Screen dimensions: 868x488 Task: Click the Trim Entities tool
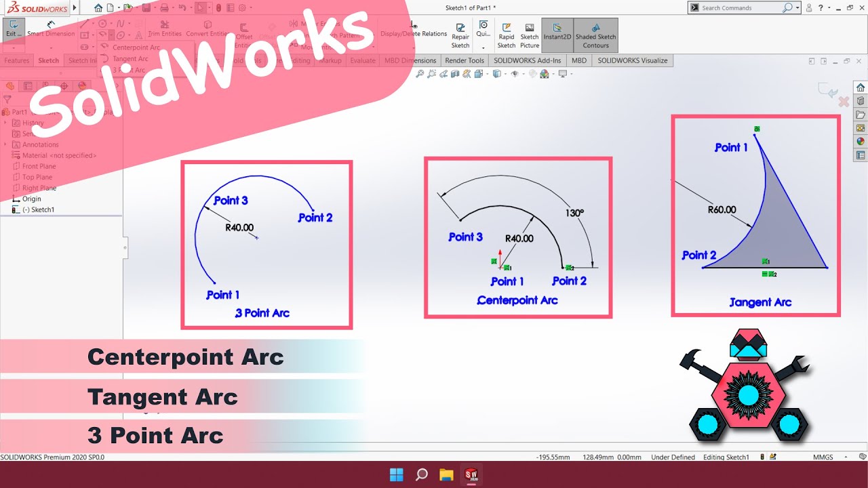pyautogui.click(x=165, y=29)
